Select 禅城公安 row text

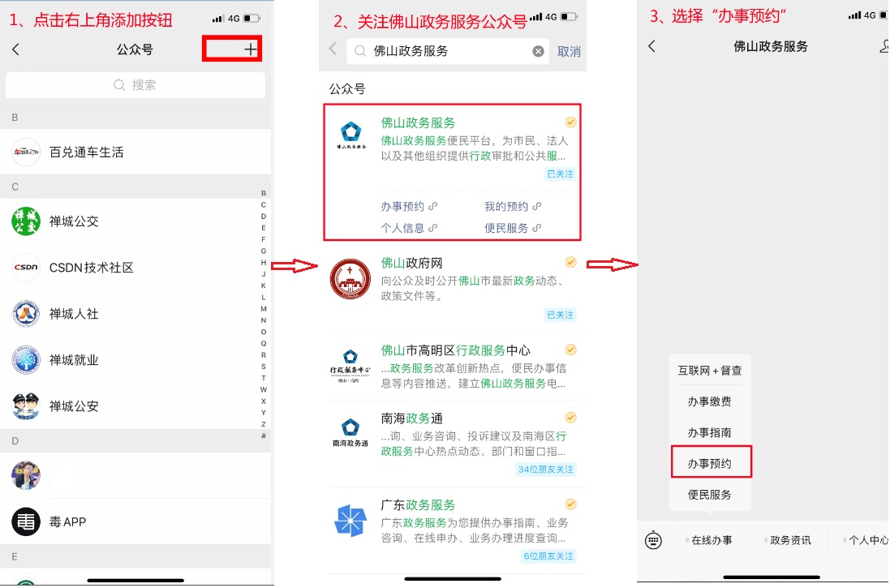pos(74,406)
